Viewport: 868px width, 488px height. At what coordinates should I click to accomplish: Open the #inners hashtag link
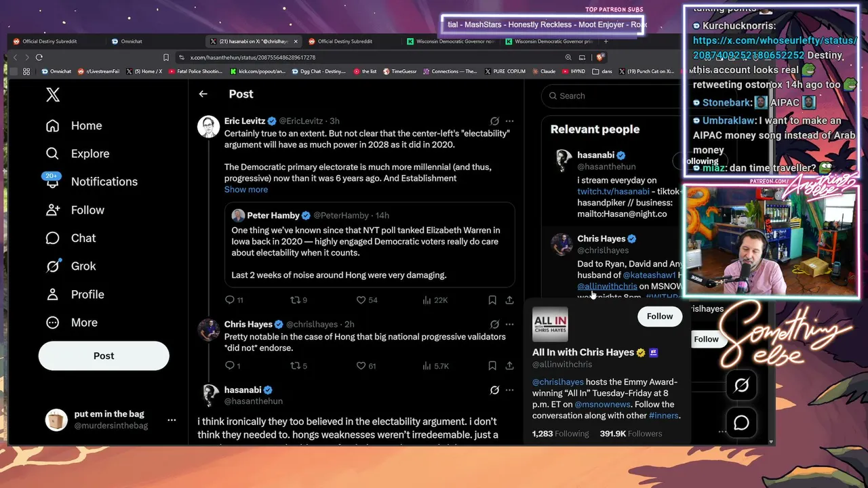(x=664, y=416)
